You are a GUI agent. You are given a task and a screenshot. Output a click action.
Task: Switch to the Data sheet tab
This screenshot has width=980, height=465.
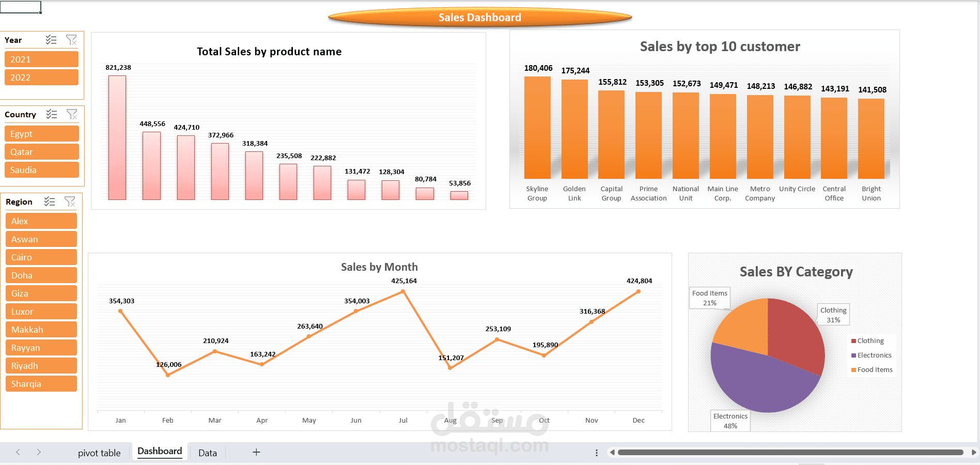point(207,452)
